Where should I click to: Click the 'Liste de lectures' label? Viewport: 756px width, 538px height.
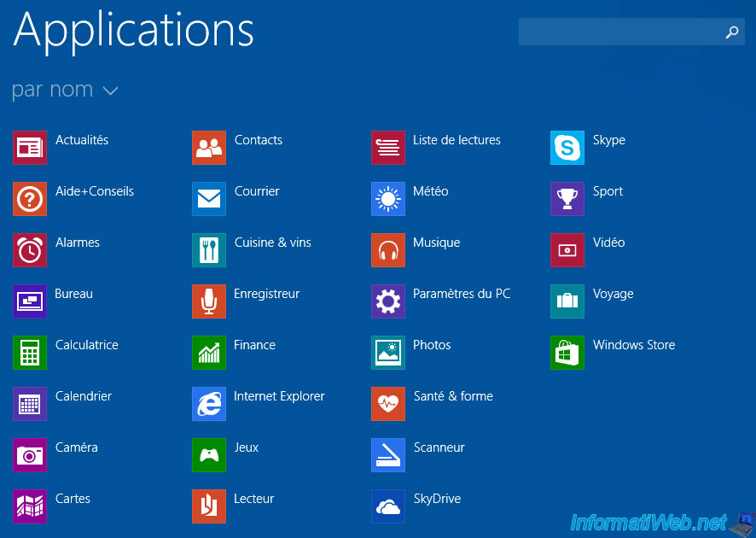click(457, 140)
